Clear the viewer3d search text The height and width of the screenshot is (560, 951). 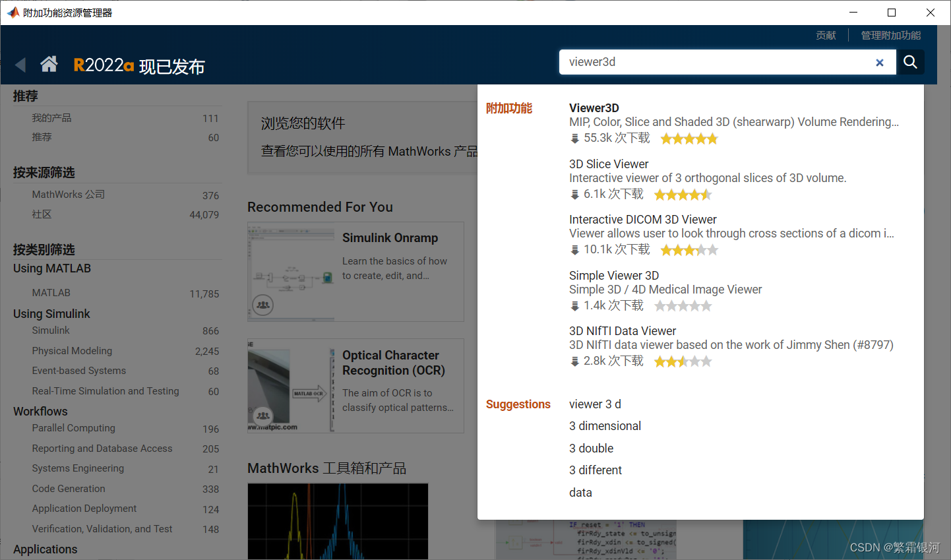[x=879, y=63]
